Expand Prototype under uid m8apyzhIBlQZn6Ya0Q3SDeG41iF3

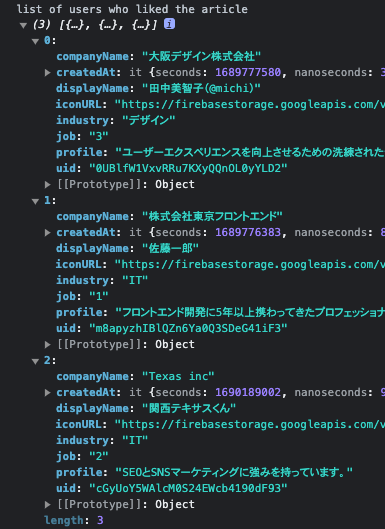tap(48, 344)
